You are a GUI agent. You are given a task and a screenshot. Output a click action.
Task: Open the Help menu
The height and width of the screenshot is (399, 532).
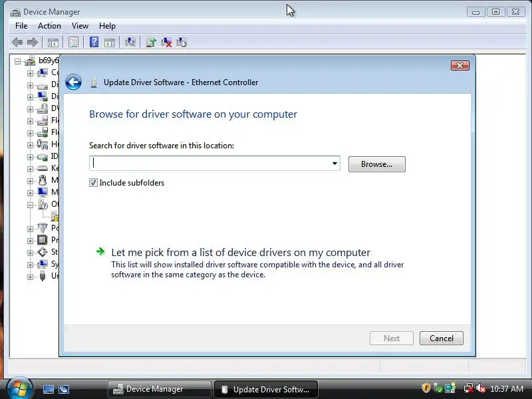tap(107, 26)
